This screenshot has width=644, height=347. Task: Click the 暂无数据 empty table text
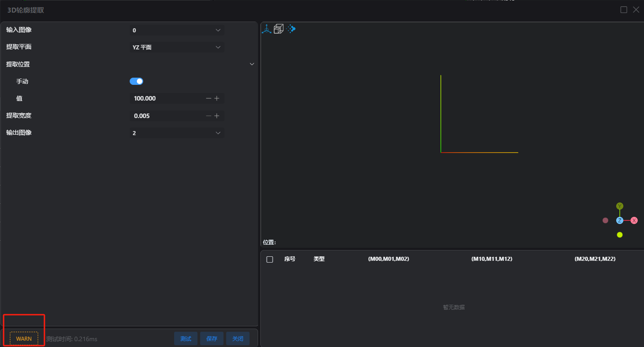tap(454, 307)
